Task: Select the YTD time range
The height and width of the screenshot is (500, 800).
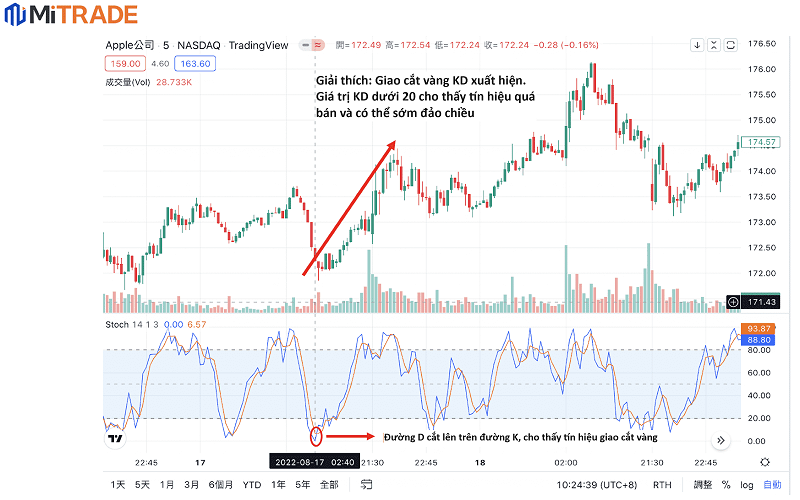Action: [252, 484]
